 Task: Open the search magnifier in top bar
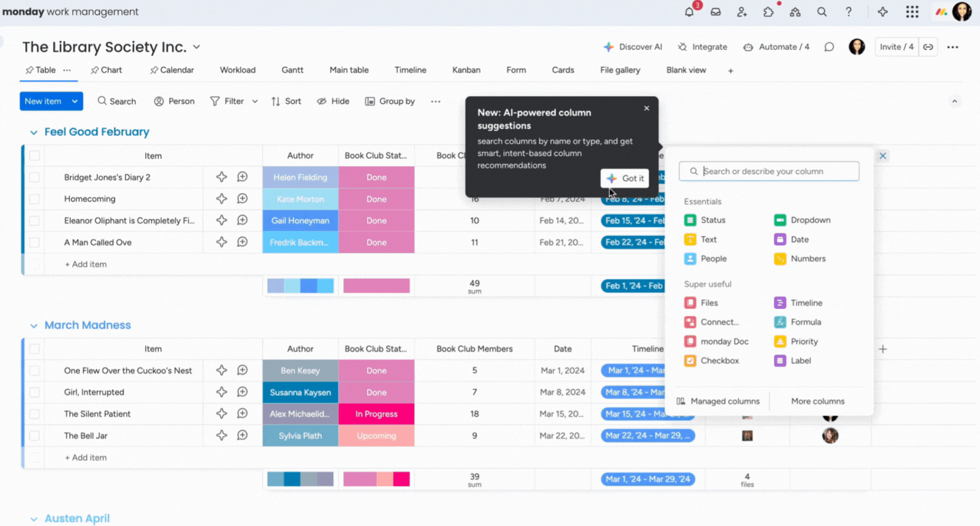click(x=822, y=12)
